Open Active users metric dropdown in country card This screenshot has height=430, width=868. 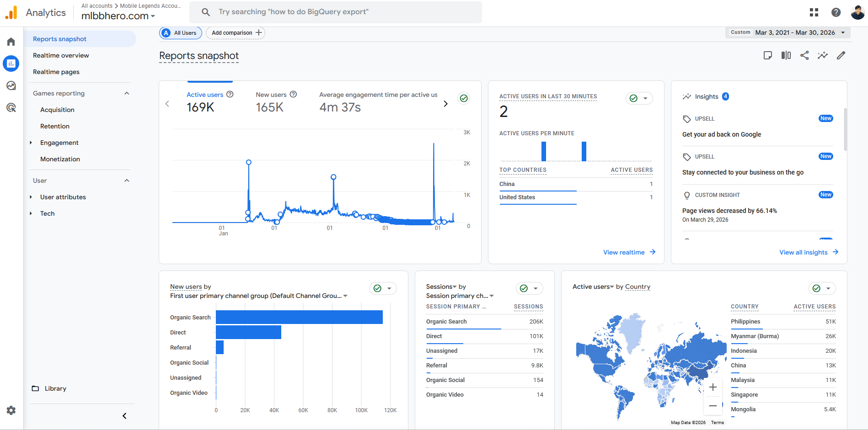pos(593,287)
